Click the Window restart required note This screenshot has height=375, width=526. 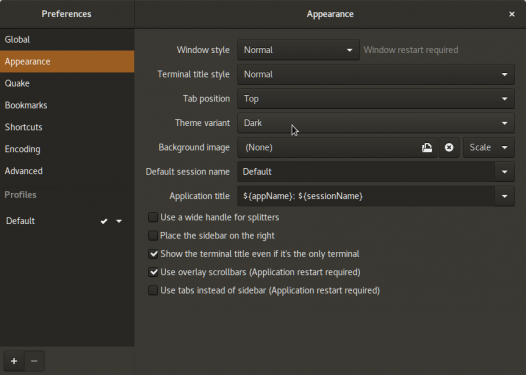click(x=411, y=50)
